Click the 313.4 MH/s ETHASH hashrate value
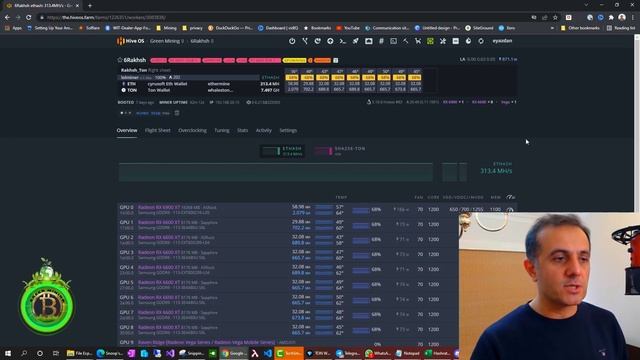The height and width of the screenshot is (360, 640). point(496,171)
